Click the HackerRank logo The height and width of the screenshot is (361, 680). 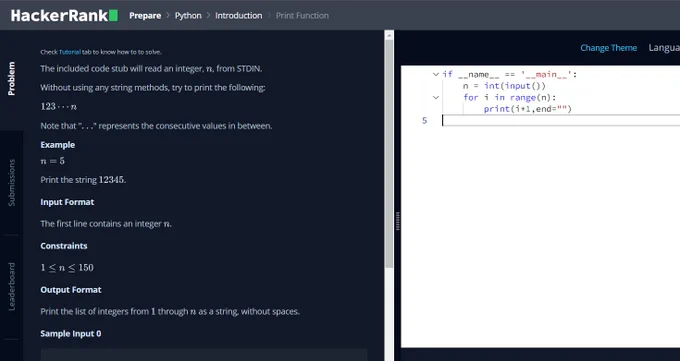tap(64, 16)
